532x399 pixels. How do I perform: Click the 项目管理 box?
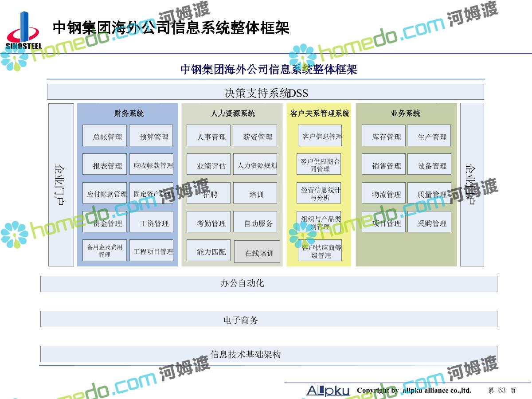pos(384,222)
